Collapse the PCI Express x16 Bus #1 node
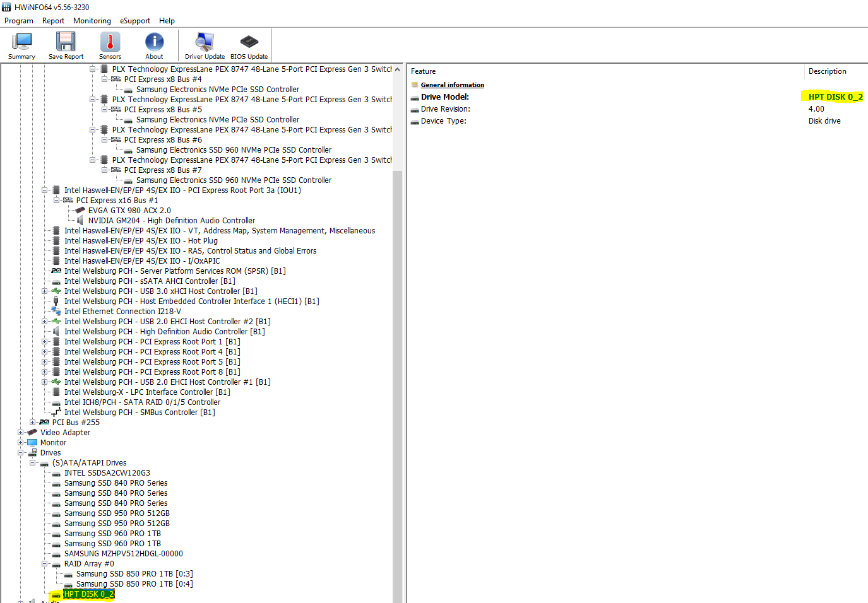The height and width of the screenshot is (603, 868). click(x=57, y=201)
